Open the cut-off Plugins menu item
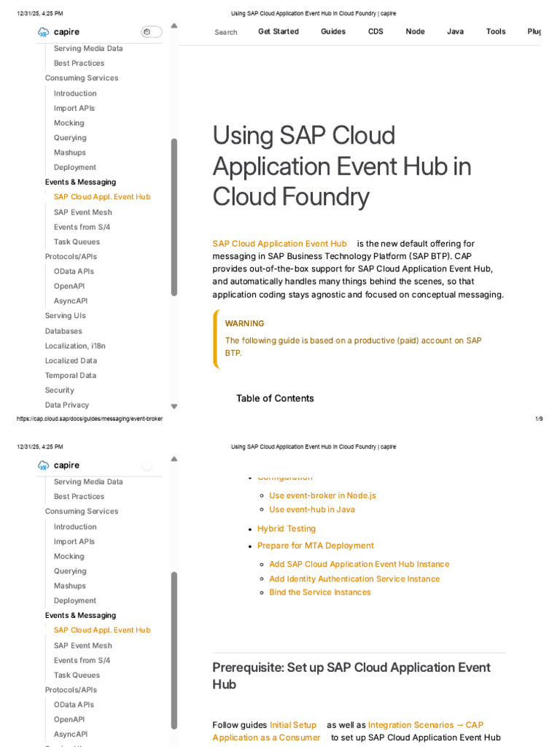 point(534,31)
